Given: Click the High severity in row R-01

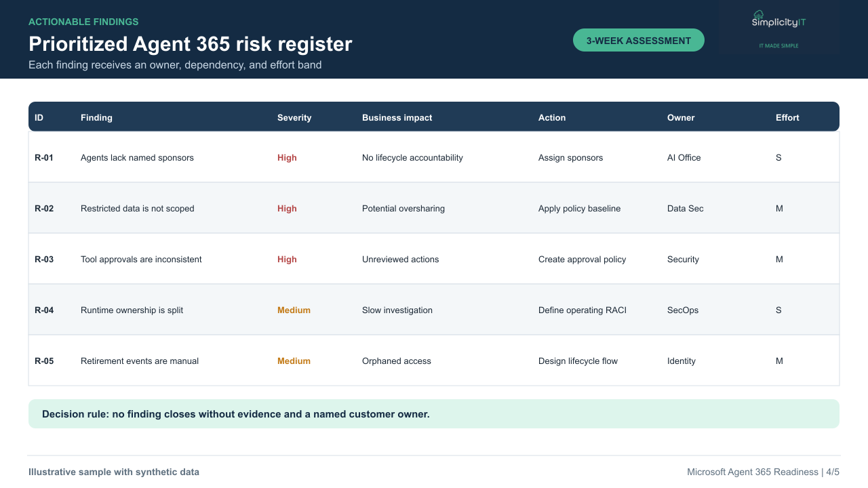Looking at the screenshot, I should click(x=287, y=157).
